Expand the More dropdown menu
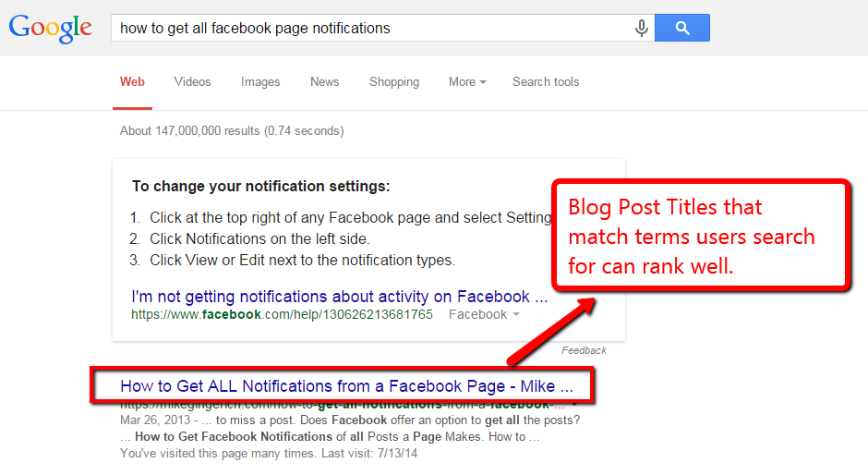Screen dimensions: 868x475 tap(467, 82)
